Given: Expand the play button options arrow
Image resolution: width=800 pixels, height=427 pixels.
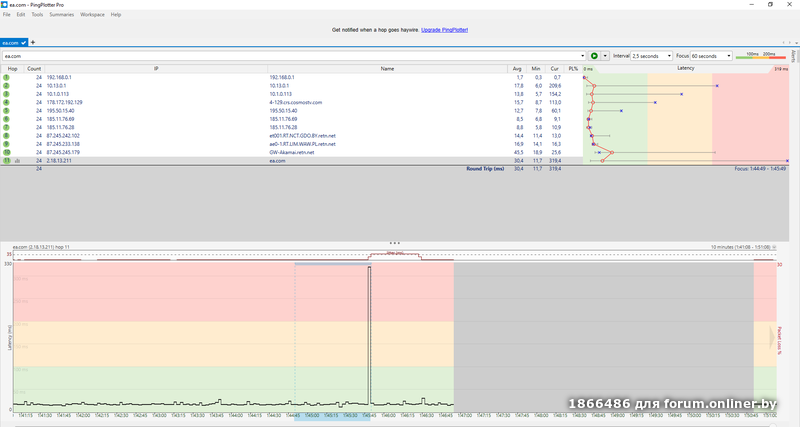Looking at the screenshot, I should click(x=605, y=56).
